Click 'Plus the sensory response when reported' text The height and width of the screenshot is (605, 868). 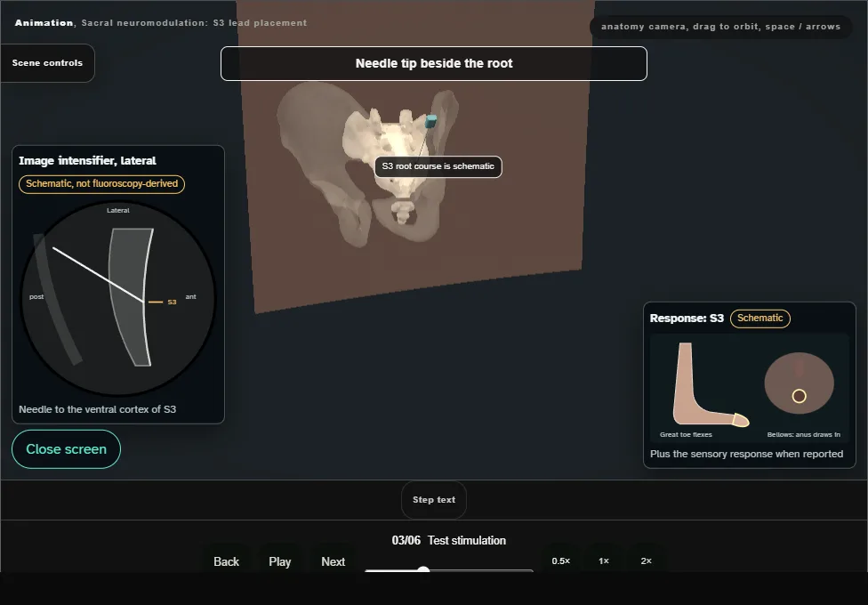click(x=746, y=454)
